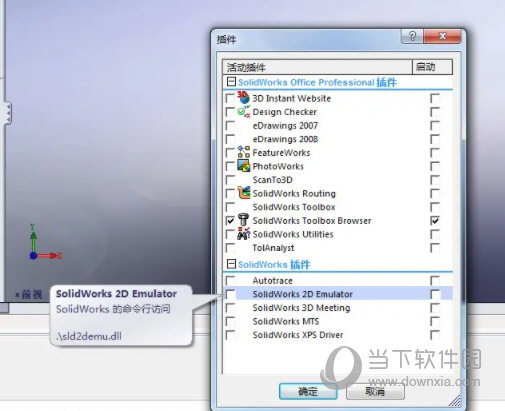
Task: Enable SolidWorks Utilities active checkbox
Action: (230, 234)
